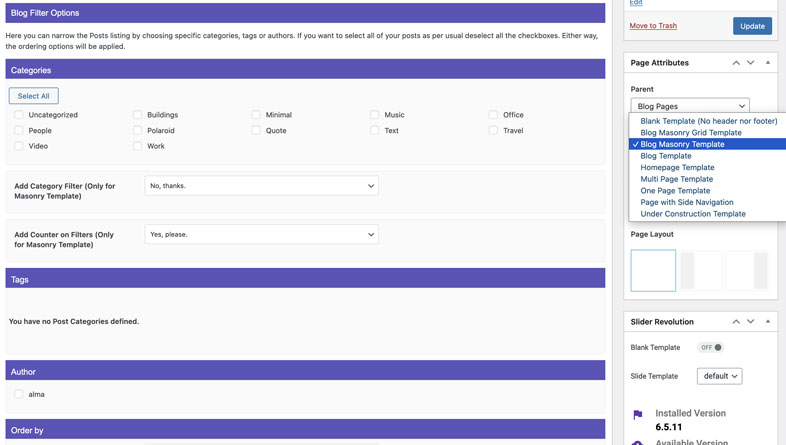Toggle the Blank Template OFF switch

click(x=710, y=348)
